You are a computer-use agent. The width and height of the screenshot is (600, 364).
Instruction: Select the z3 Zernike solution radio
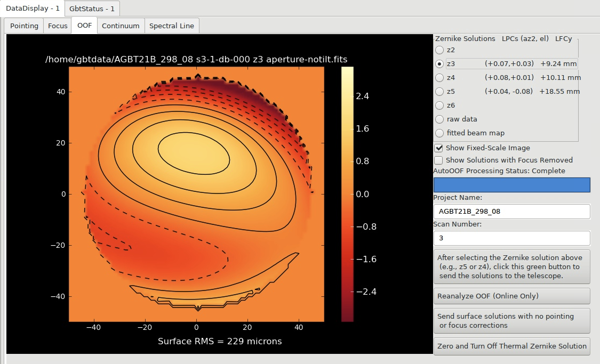pos(439,64)
